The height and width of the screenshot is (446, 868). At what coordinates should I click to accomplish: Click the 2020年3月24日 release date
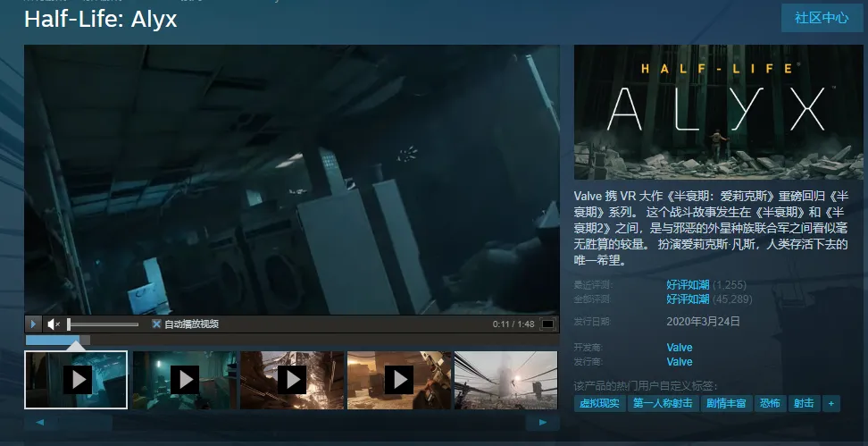coord(703,322)
